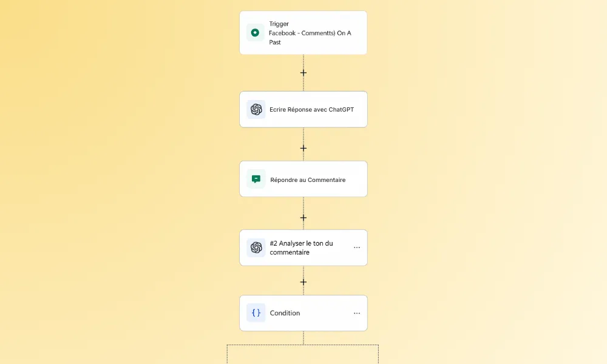Select the #2 Analyser le ton card

[303, 248]
